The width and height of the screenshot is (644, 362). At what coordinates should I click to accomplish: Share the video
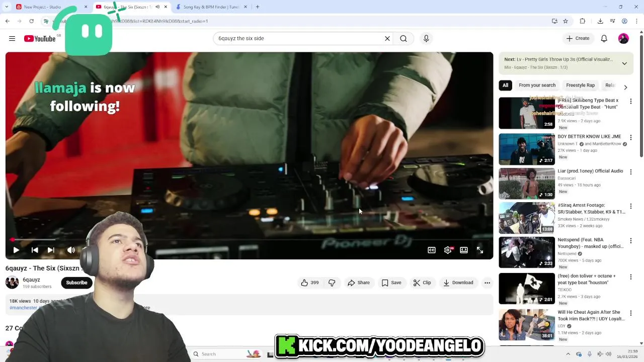tap(359, 283)
